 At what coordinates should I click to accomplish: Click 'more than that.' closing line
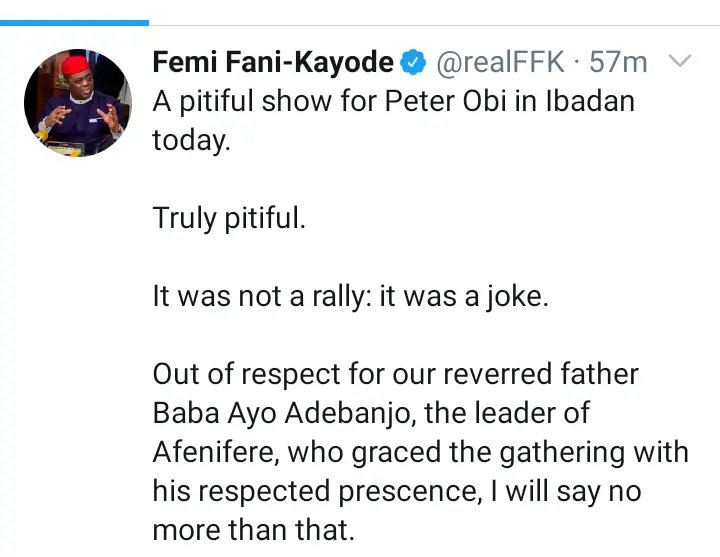pos(253,530)
